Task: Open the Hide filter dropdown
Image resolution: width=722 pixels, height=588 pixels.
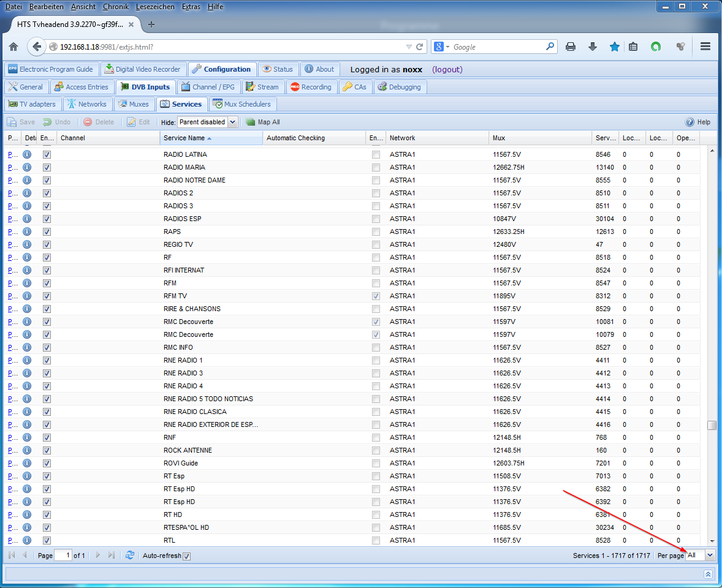Action: [x=232, y=122]
